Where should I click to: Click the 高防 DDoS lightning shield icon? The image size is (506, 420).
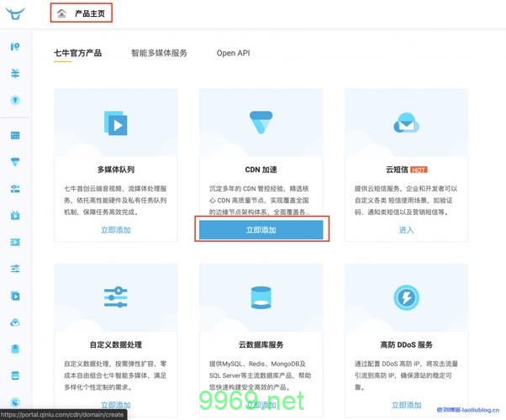406,297
